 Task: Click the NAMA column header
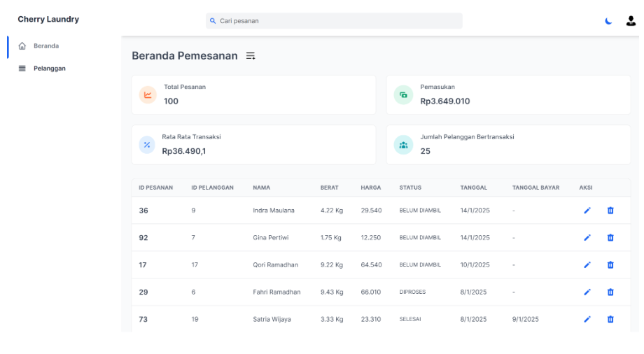261,187
